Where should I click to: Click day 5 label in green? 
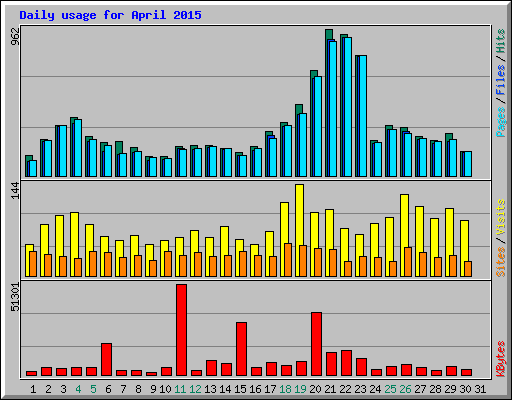93,389
